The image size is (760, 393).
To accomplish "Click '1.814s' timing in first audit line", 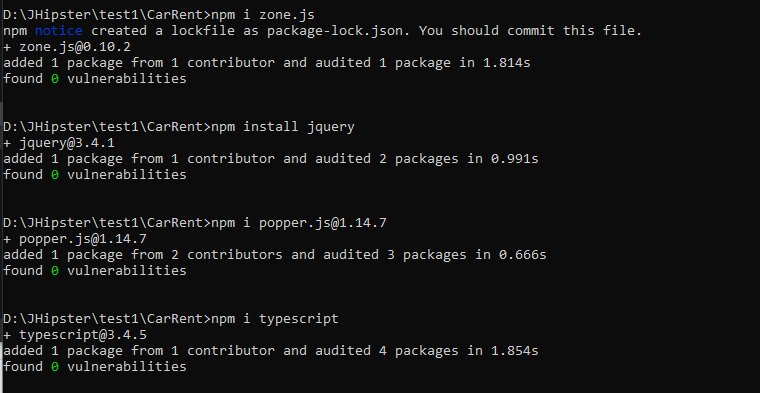I will (x=507, y=63).
